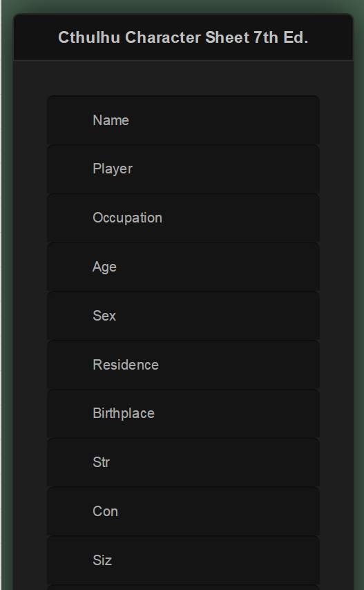Viewport: 364px width, 590px height.
Task: Click the 'Age' label text
Action: tap(104, 267)
